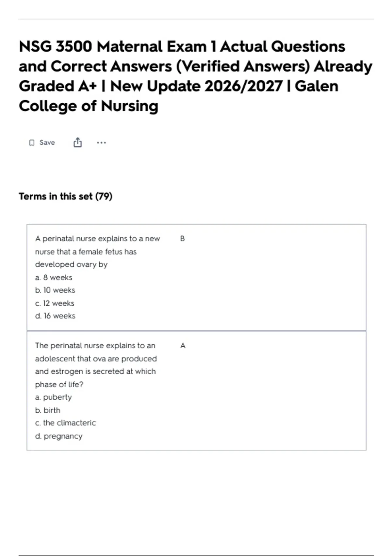Click option 'd. 16 weeks' text
The width and height of the screenshot is (392, 556).
[55, 316]
